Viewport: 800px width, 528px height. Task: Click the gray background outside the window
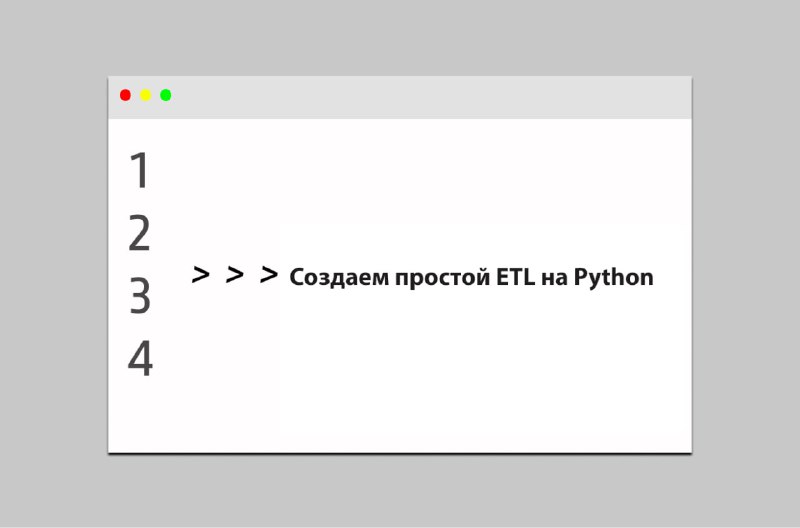(399, 36)
